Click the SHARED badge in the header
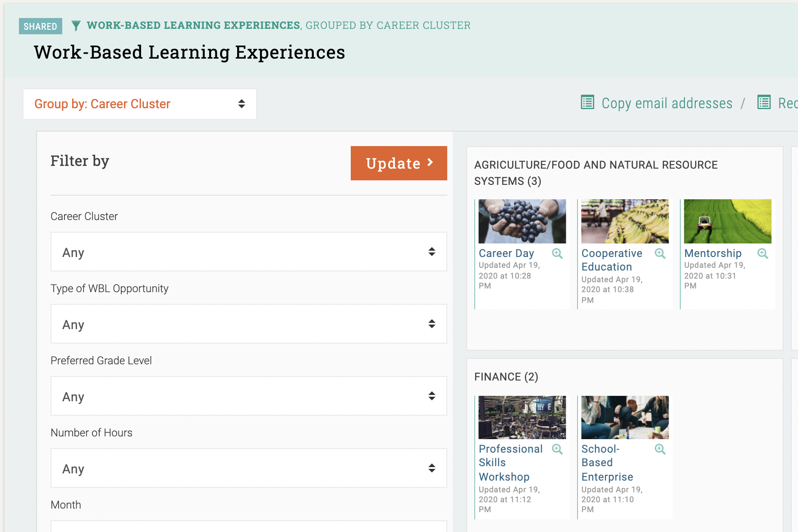The image size is (798, 532). (x=40, y=26)
